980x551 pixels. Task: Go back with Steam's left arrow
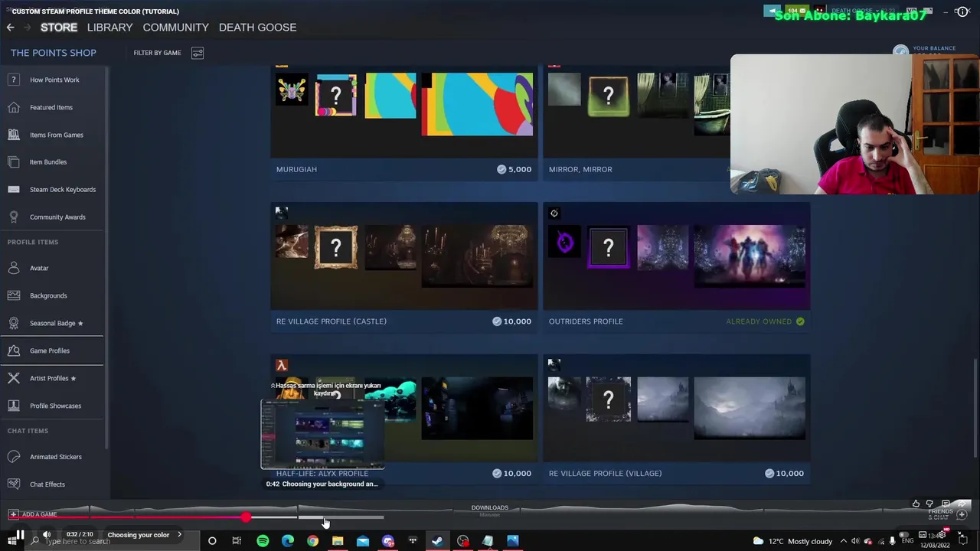(x=10, y=28)
